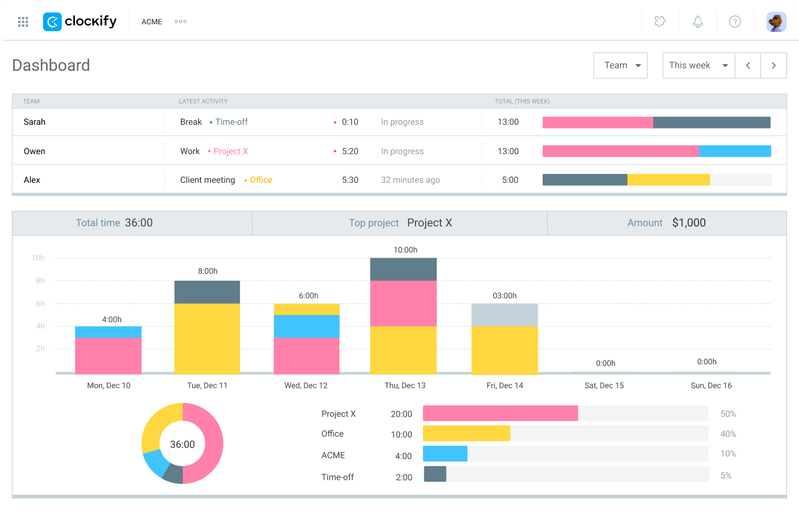
Task: Click the Thu, Dec 13 chart bar
Action: coord(404,316)
